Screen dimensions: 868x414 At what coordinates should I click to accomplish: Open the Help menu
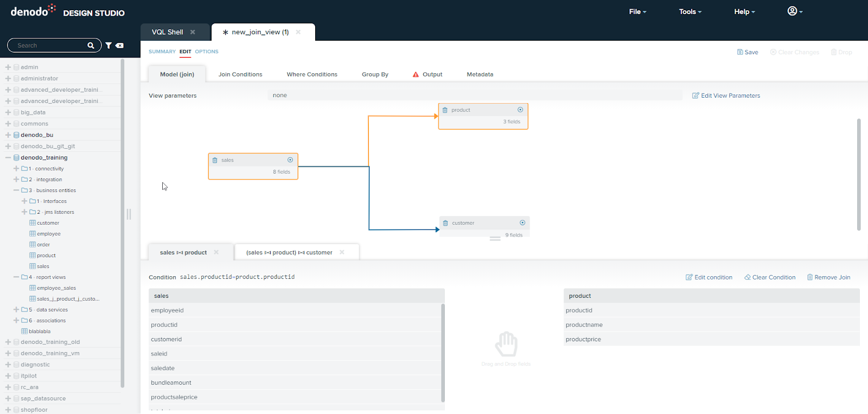[744, 11]
